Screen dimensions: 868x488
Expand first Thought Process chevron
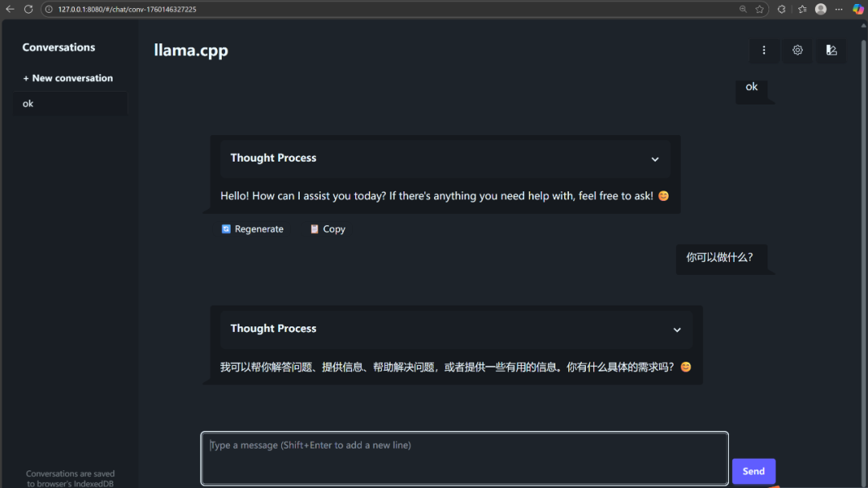coord(655,159)
